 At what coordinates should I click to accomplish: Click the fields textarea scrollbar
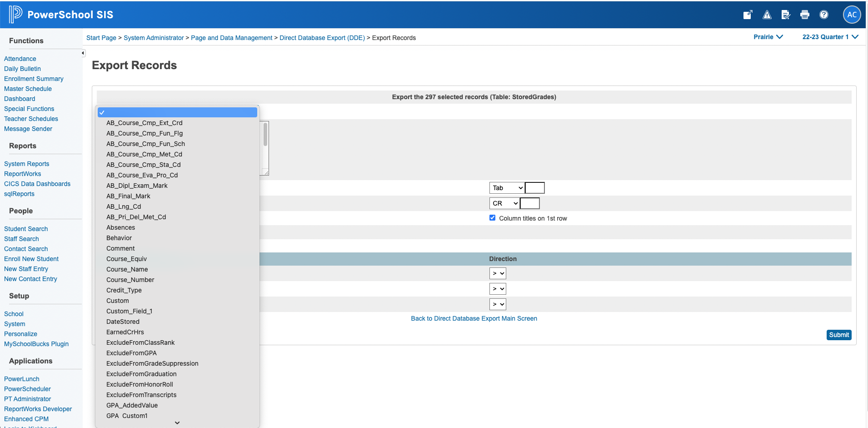[265, 135]
